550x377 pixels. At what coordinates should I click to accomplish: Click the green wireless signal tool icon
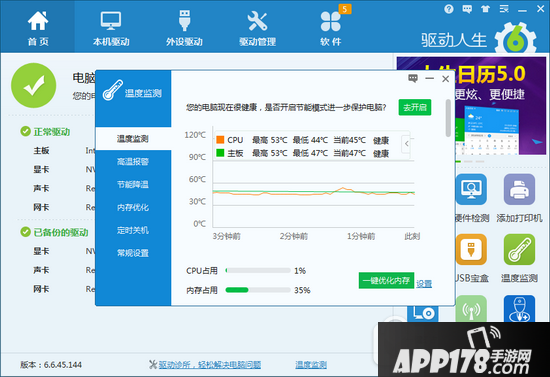pyautogui.click(x=471, y=309)
